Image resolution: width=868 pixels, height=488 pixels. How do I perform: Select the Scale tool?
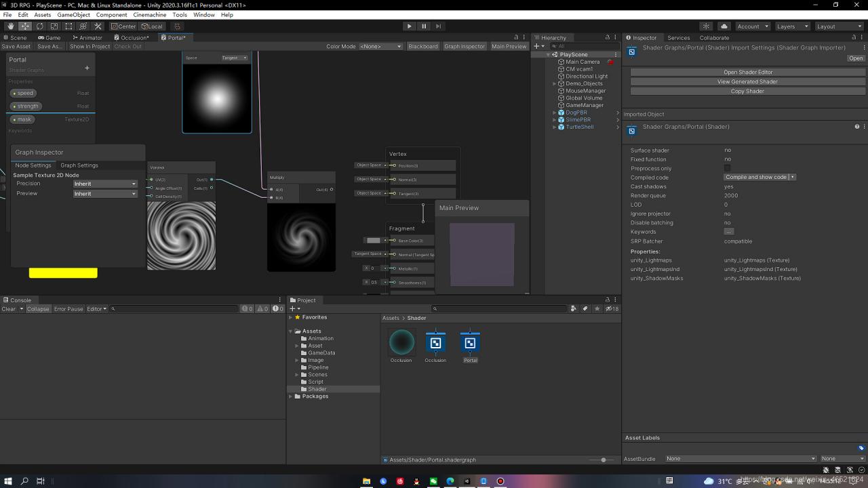click(54, 26)
